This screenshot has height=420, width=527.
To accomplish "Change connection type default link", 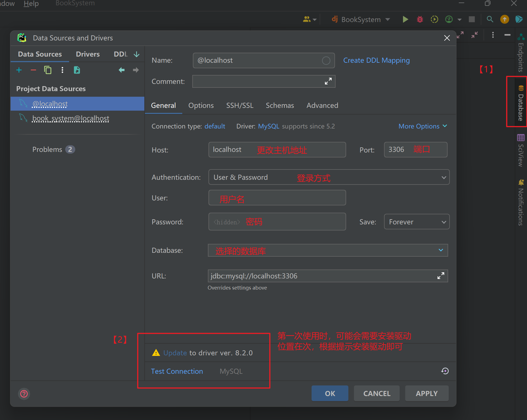I will 215,126.
